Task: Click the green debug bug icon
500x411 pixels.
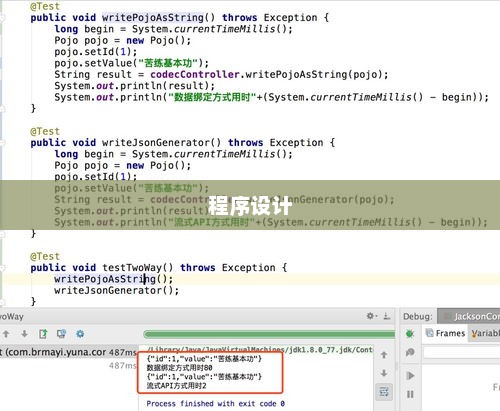Action: click(410, 334)
